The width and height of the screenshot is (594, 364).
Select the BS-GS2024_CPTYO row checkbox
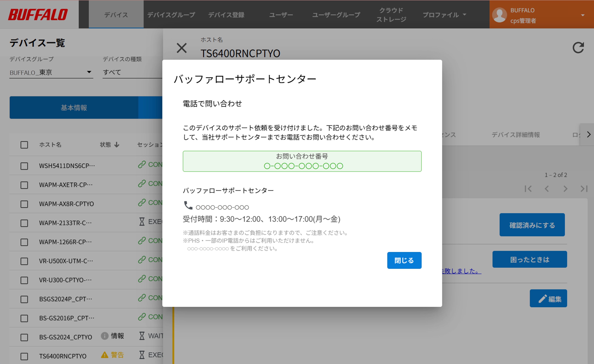(24, 337)
